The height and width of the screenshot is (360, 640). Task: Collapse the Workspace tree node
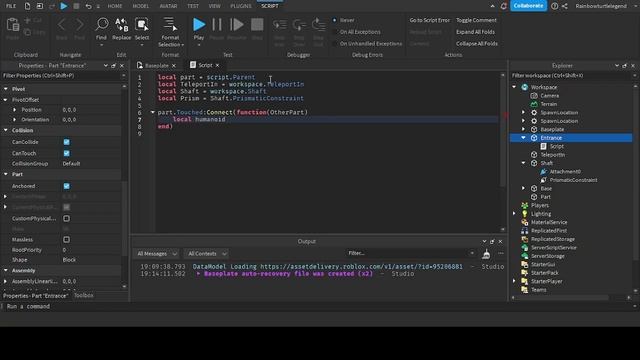[x=514, y=87]
